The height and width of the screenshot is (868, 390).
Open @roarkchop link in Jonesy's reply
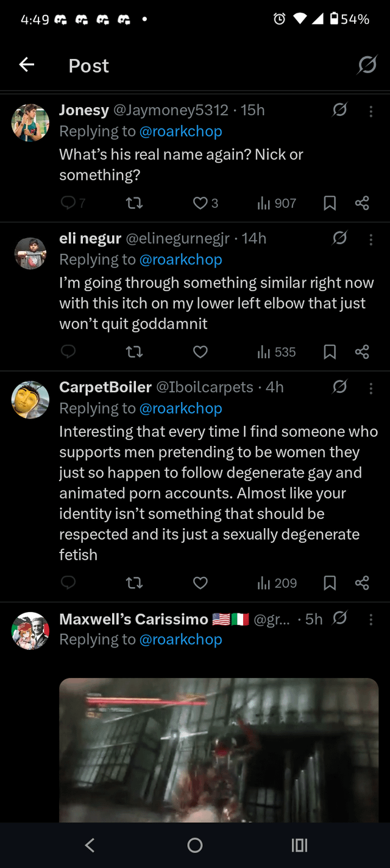(x=181, y=132)
